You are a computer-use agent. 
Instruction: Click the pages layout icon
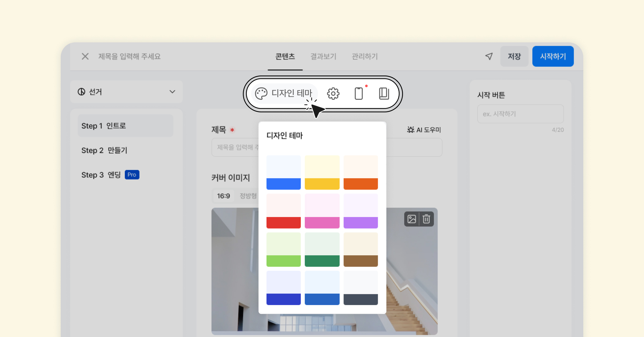384,94
